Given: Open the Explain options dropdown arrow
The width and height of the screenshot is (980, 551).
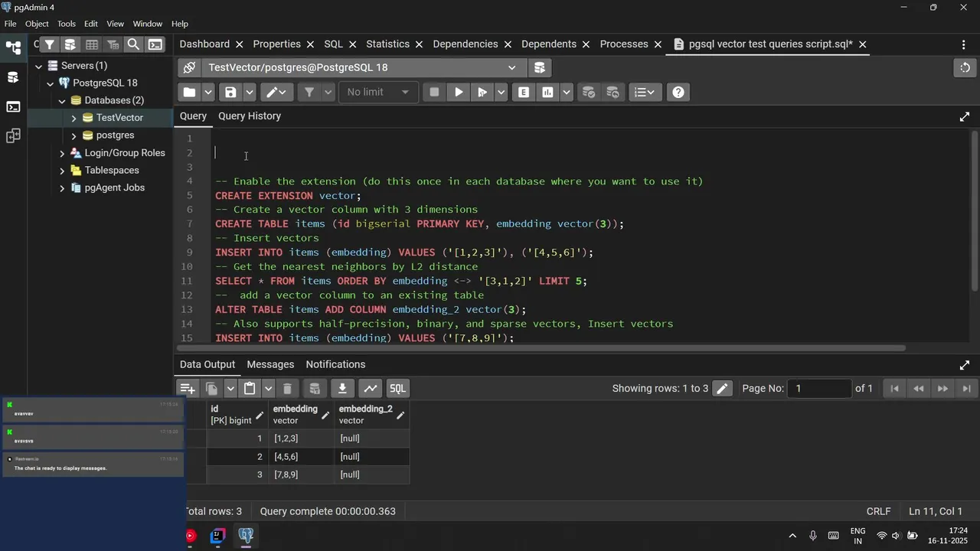Looking at the screenshot, I should coord(567,92).
